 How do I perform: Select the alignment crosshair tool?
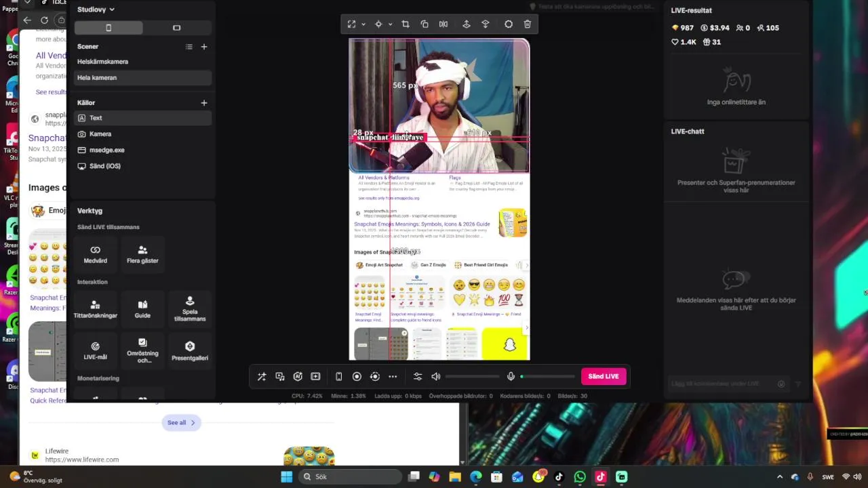pos(378,24)
